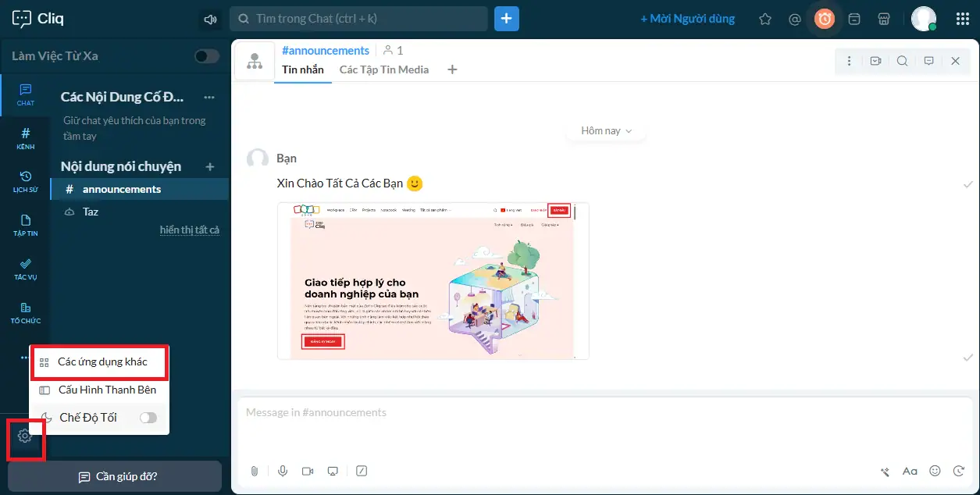Expand the Hôm nay date dropdown
Viewport: 980px width, 495px height.
[x=605, y=130]
